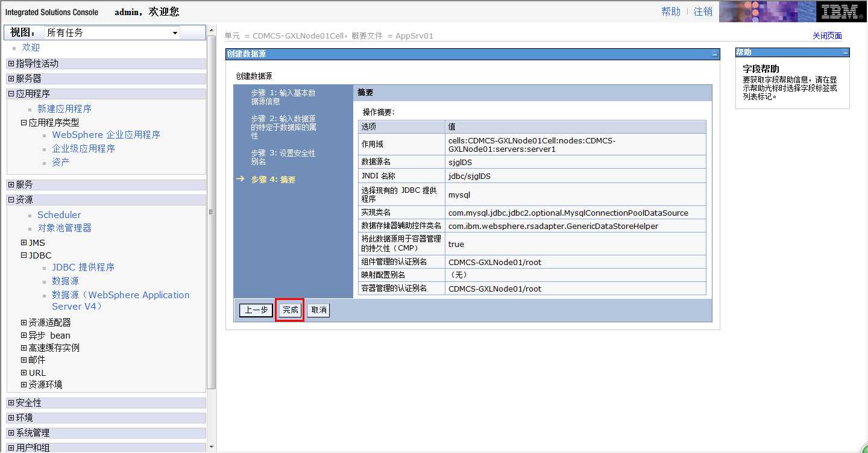This screenshot has width=868, height=453.
Task: Expand the 资源环境 node
Action: [x=24, y=384]
